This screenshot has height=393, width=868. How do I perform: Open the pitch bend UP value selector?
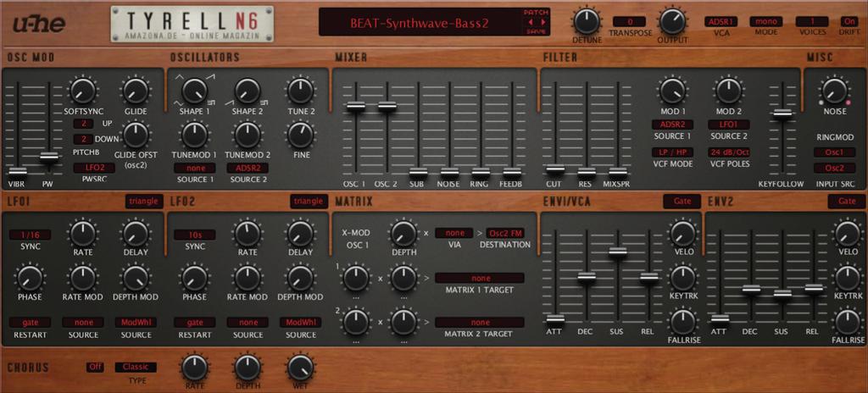pos(83,124)
